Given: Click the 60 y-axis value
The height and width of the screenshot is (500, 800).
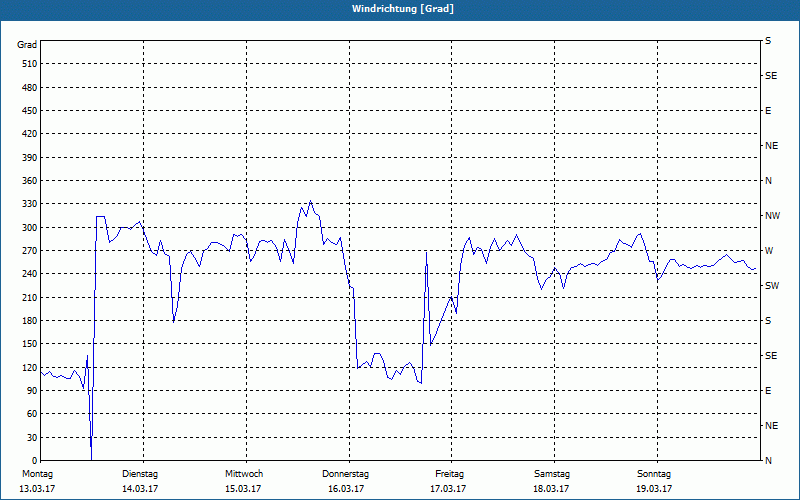Looking at the screenshot, I should (x=32, y=414).
